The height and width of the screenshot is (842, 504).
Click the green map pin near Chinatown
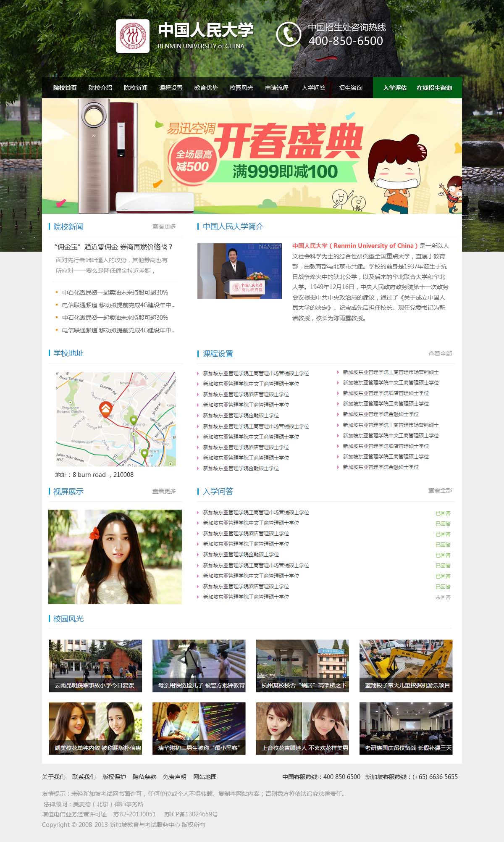coord(144,453)
